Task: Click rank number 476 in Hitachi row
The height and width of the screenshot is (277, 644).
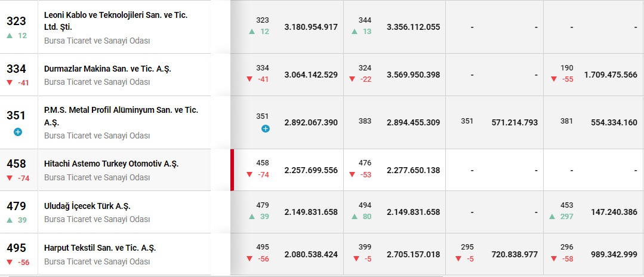Action: pos(365,163)
